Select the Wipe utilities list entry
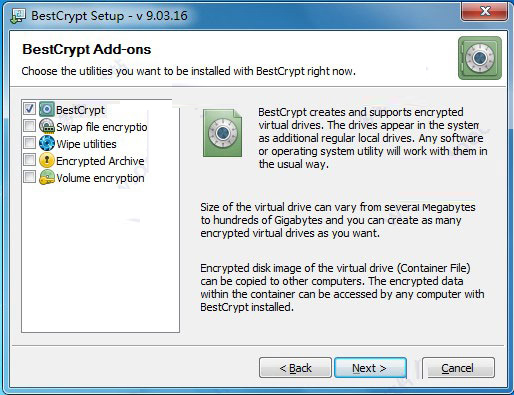This screenshot has width=514, height=395. coord(86,144)
